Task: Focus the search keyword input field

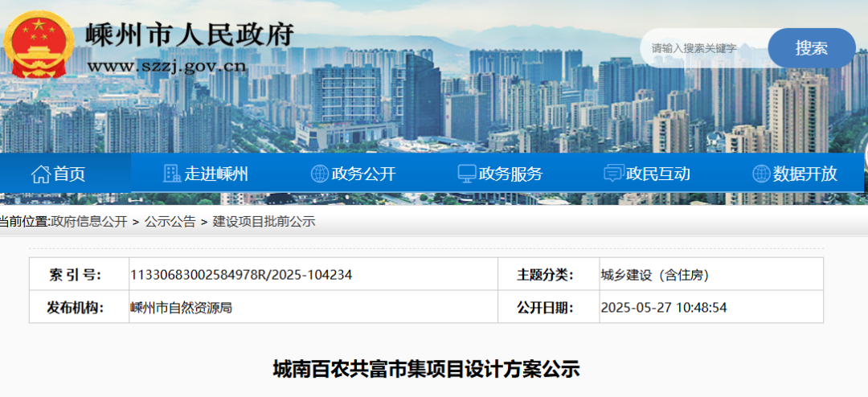Action: 703,48
